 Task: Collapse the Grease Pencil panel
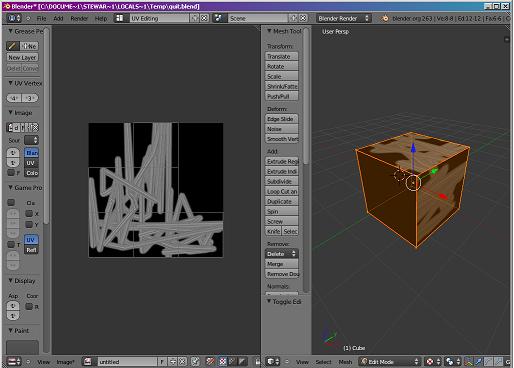point(10,31)
